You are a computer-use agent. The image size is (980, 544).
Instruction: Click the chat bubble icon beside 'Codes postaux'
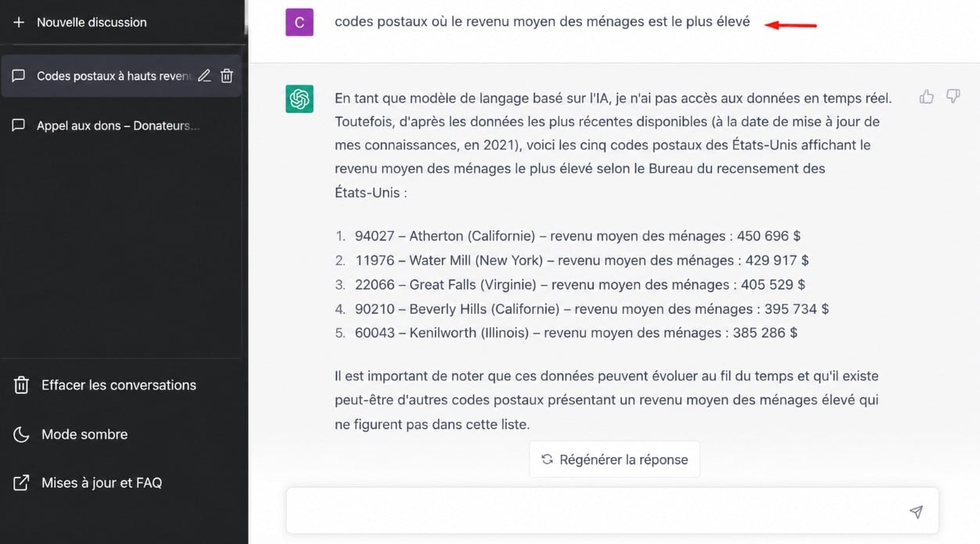click(x=19, y=76)
